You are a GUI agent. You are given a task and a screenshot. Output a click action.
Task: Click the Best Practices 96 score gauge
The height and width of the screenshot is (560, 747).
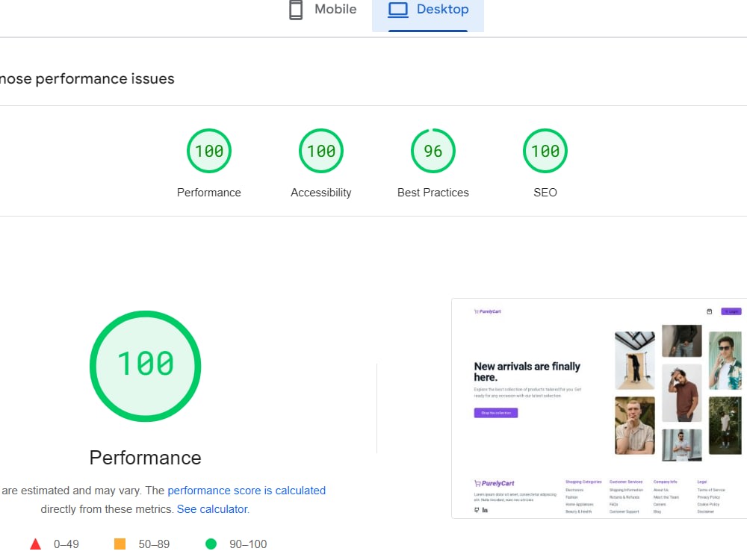point(433,150)
